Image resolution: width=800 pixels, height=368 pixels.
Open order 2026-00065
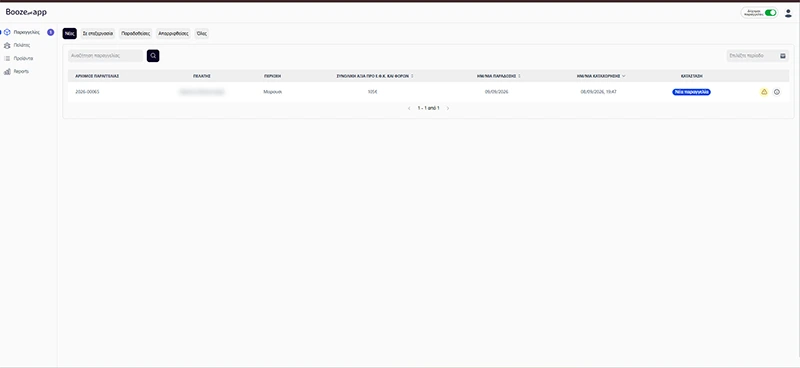pos(87,92)
